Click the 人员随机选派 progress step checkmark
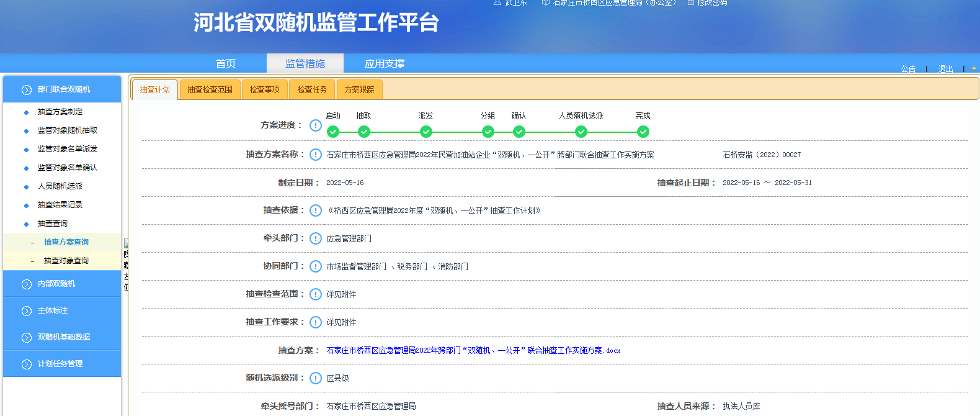Image resolution: width=980 pixels, height=416 pixels. coord(581,132)
